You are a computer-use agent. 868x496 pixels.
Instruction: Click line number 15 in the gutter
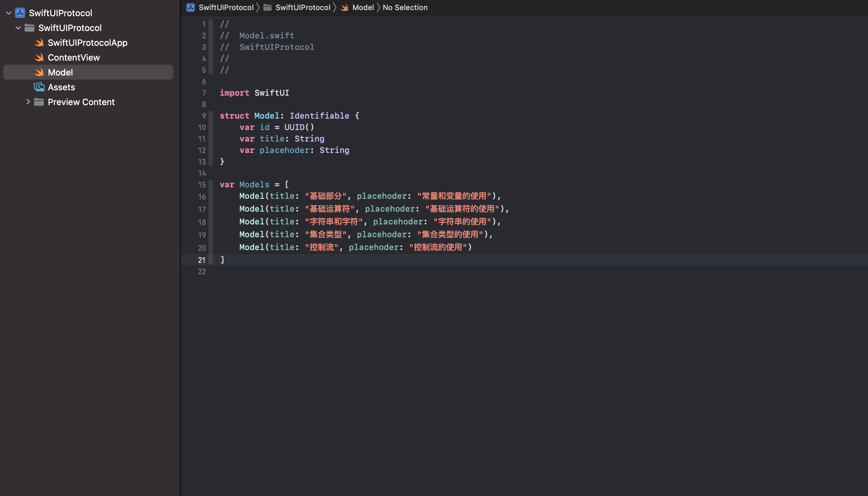202,185
